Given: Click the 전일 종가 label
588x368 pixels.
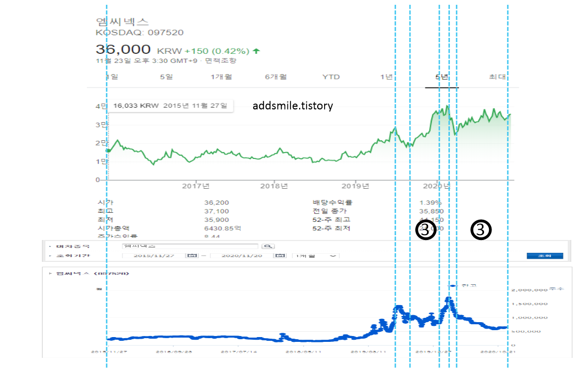Looking at the screenshot, I should [329, 211].
